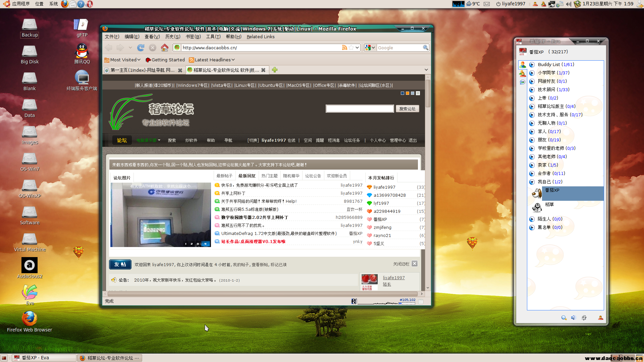Mute Eva sound with speaker icon
Image resolution: width=644 pixels, height=362 pixels.
[x=574, y=318]
